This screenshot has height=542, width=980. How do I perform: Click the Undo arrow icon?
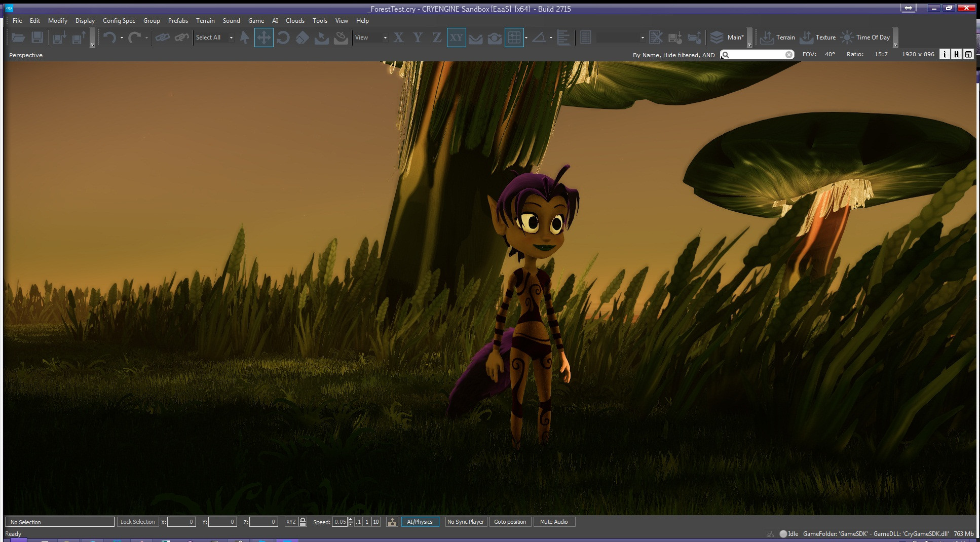109,37
